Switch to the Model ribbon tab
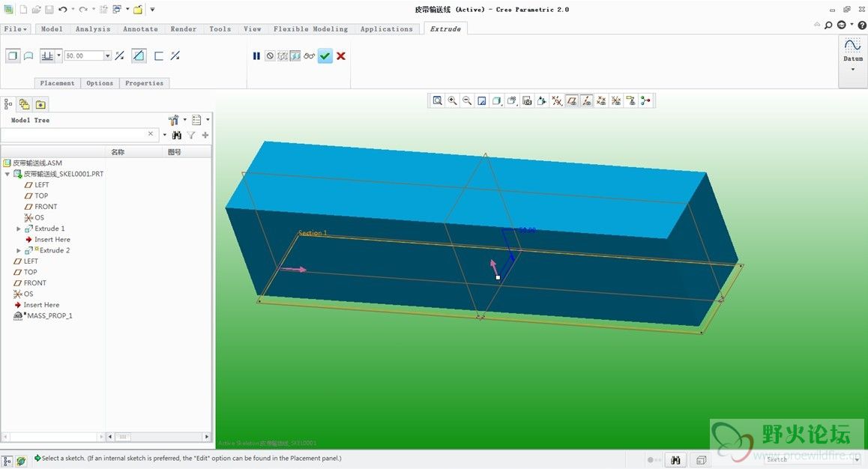Image resolution: width=868 pixels, height=469 pixels. point(52,28)
